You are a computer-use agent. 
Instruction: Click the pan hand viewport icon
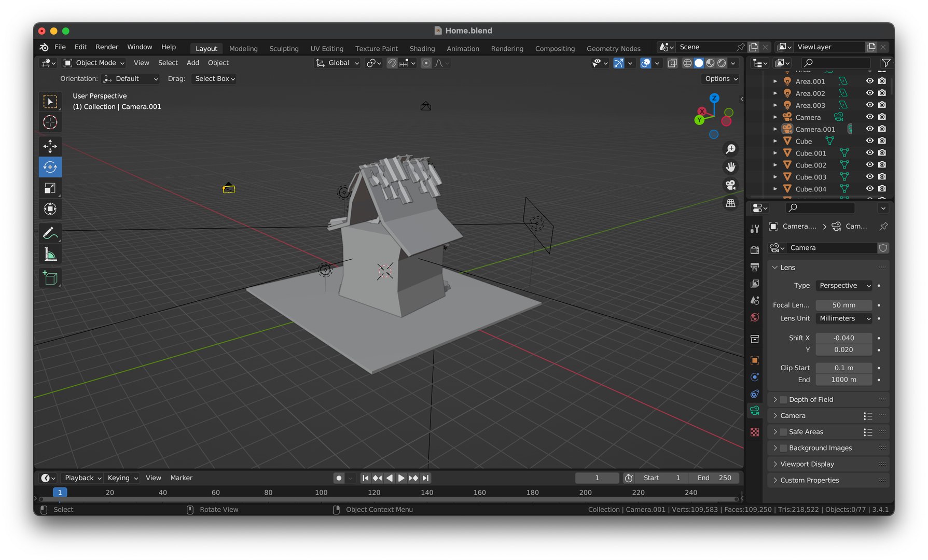pyautogui.click(x=730, y=167)
